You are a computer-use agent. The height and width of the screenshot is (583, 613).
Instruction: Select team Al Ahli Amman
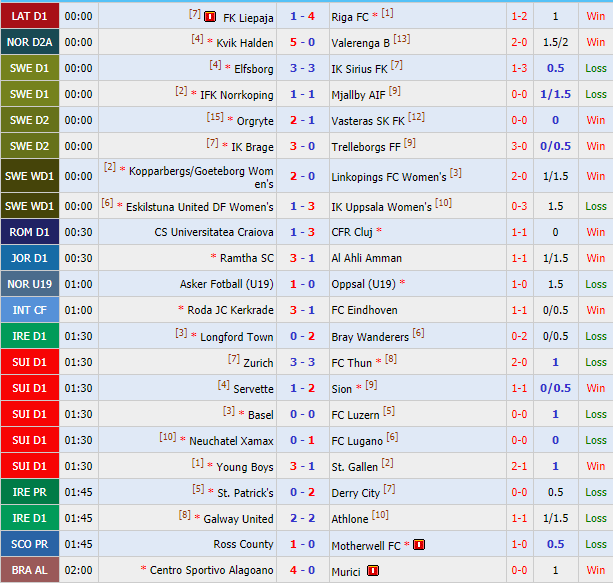coord(366,258)
